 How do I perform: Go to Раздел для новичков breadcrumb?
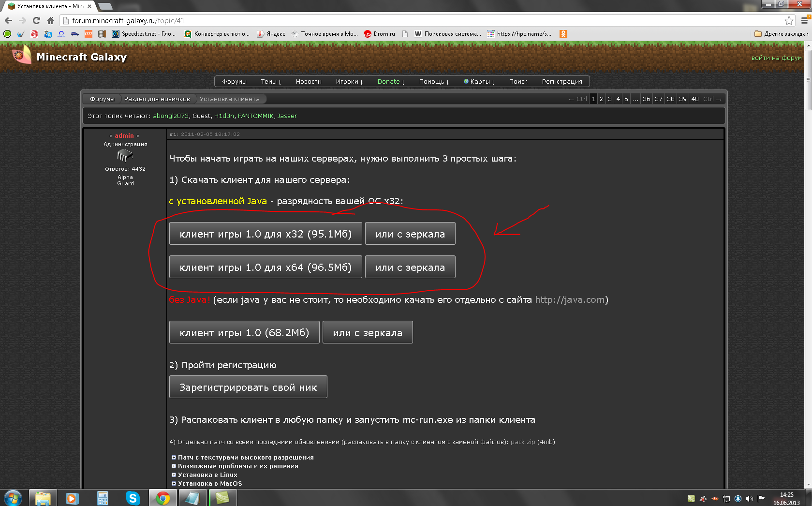click(x=157, y=99)
